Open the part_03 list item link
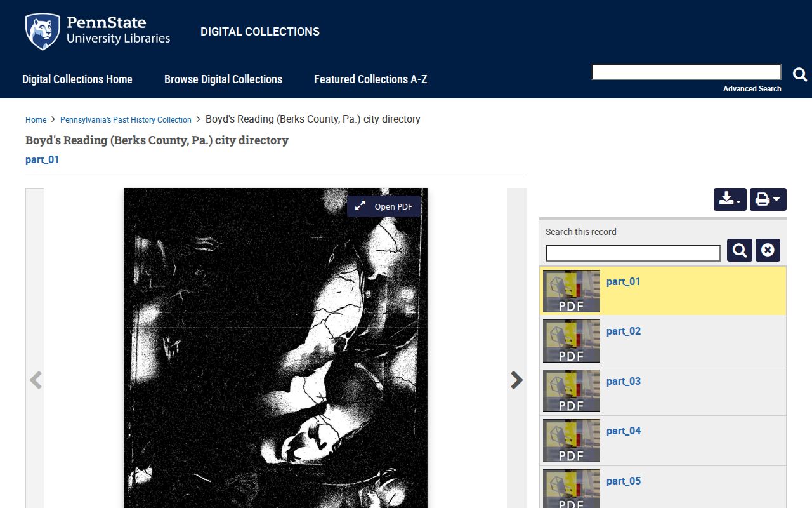The height and width of the screenshot is (508, 812). coord(624,382)
